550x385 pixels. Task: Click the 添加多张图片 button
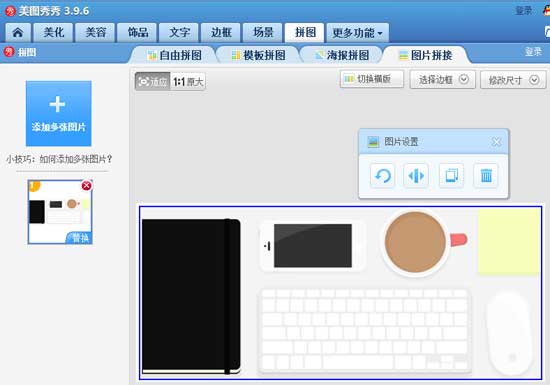click(x=59, y=113)
